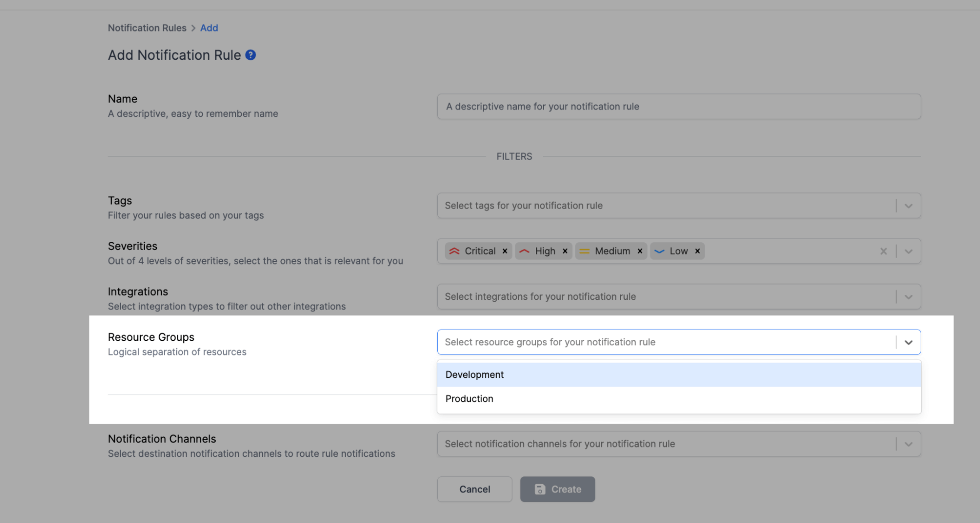This screenshot has height=523, width=980.
Task: Expand the Integrations dropdown
Action: pyautogui.click(x=908, y=296)
